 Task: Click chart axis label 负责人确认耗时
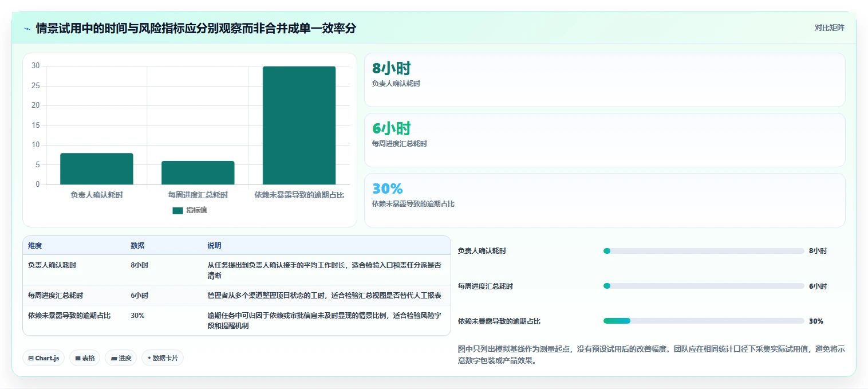coord(97,195)
